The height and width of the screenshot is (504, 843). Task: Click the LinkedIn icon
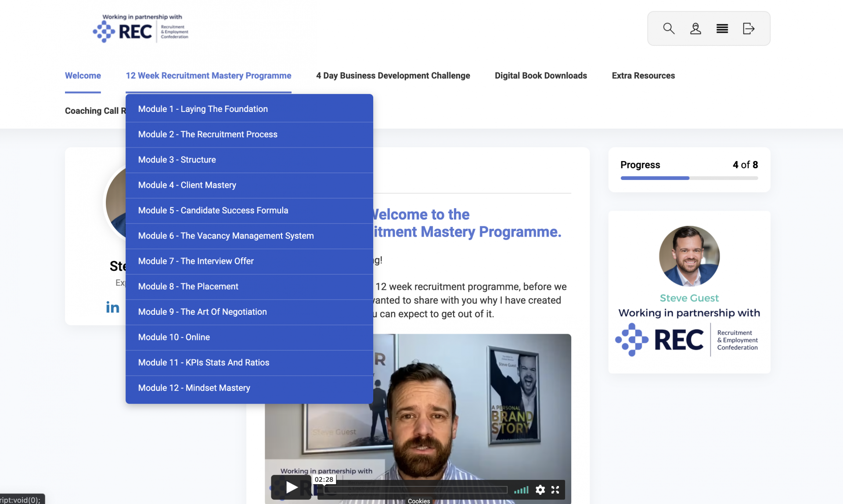[112, 307]
